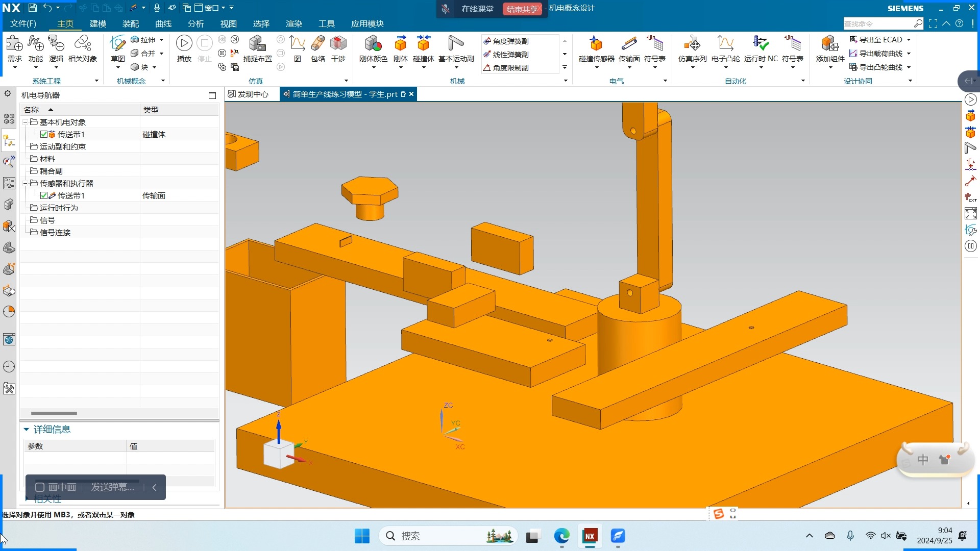Open the Collision Sensor (碰撞传感器) tool
The width and height of the screenshot is (980, 551).
[x=596, y=45]
